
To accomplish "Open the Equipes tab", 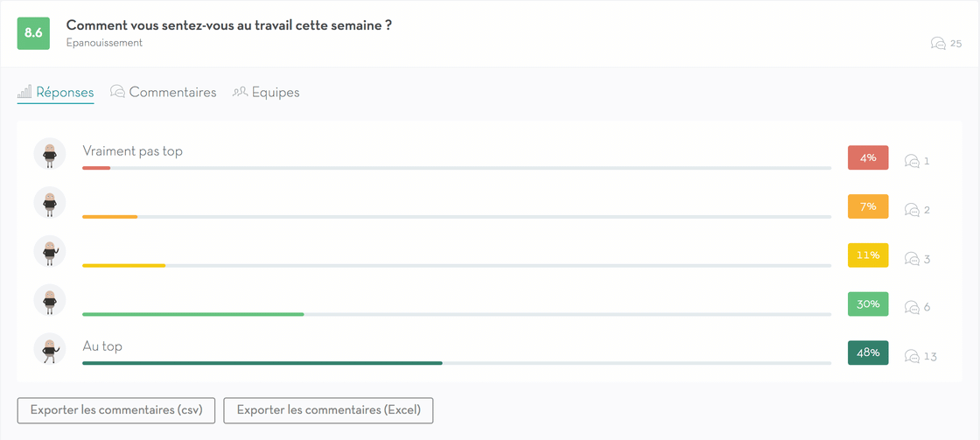I will point(266,93).
